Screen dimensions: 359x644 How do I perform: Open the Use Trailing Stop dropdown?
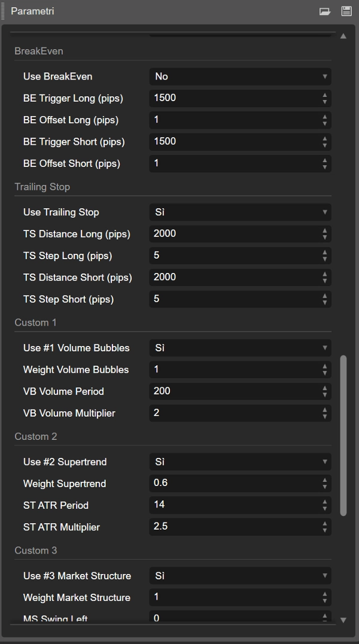(x=240, y=212)
